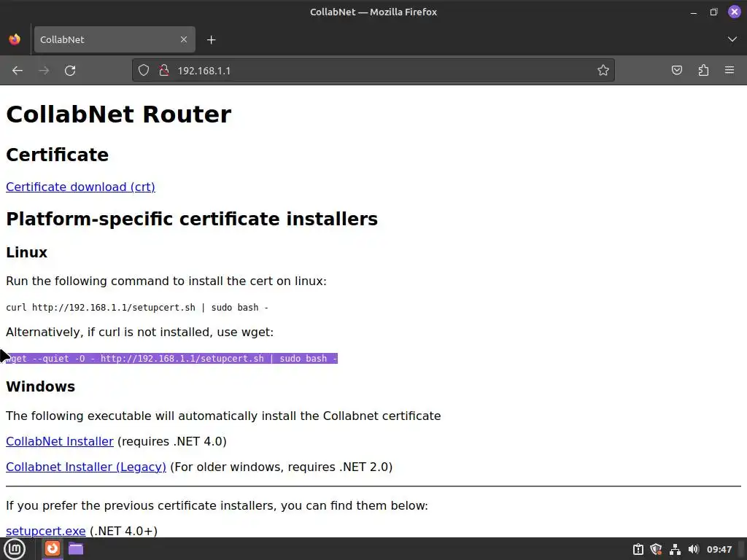Reload the CollabNet page
The width and height of the screenshot is (747, 560).
(x=70, y=71)
